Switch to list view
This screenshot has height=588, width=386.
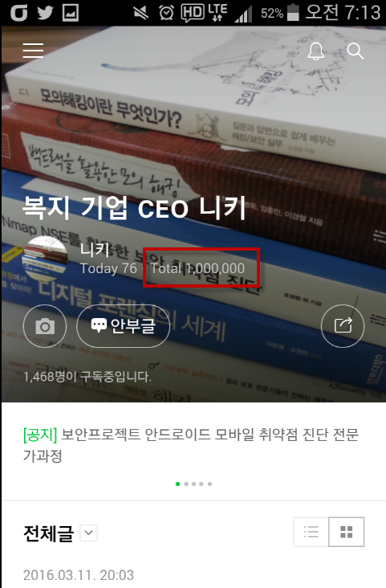pos(311,532)
